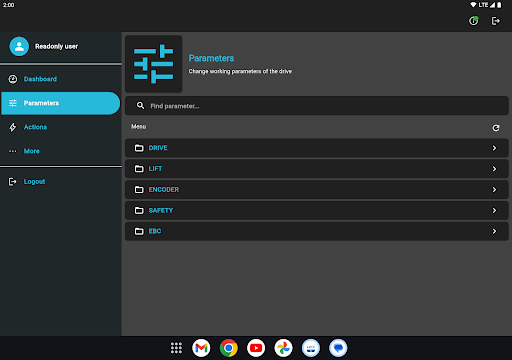Expand EBC using its chevron arrow
Viewport: 512px width, 360px height.
click(494, 231)
